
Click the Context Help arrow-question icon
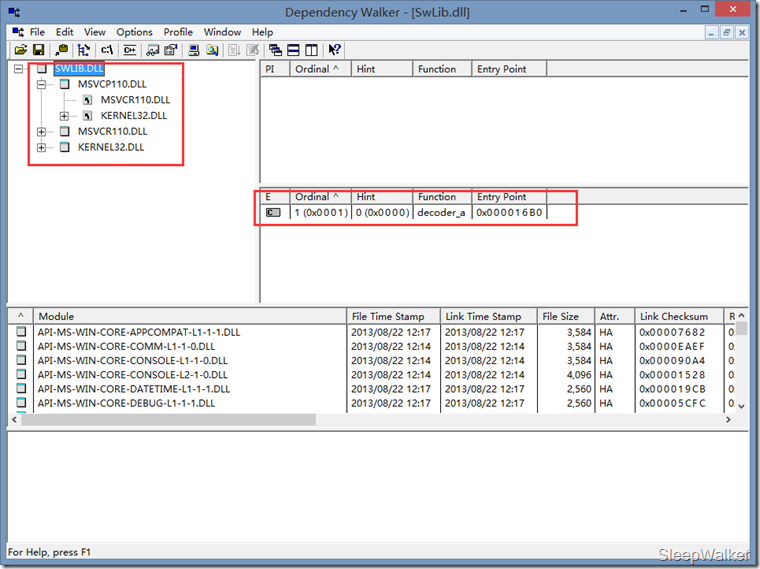tap(334, 49)
